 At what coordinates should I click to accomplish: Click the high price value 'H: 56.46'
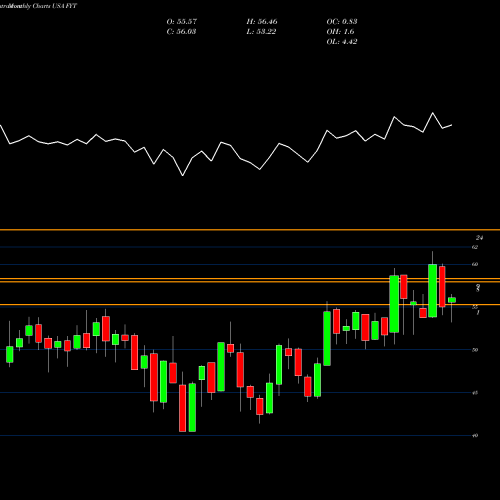[262, 22]
